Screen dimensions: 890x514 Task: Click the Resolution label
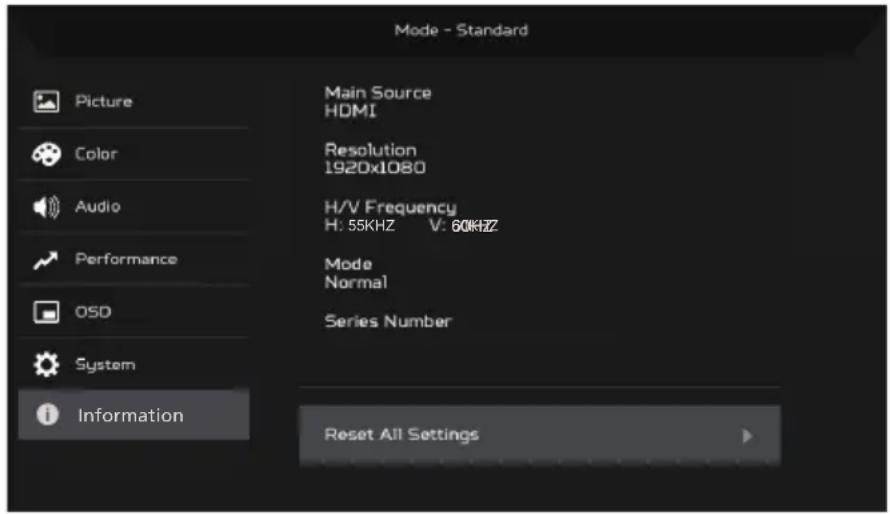(371, 150)
